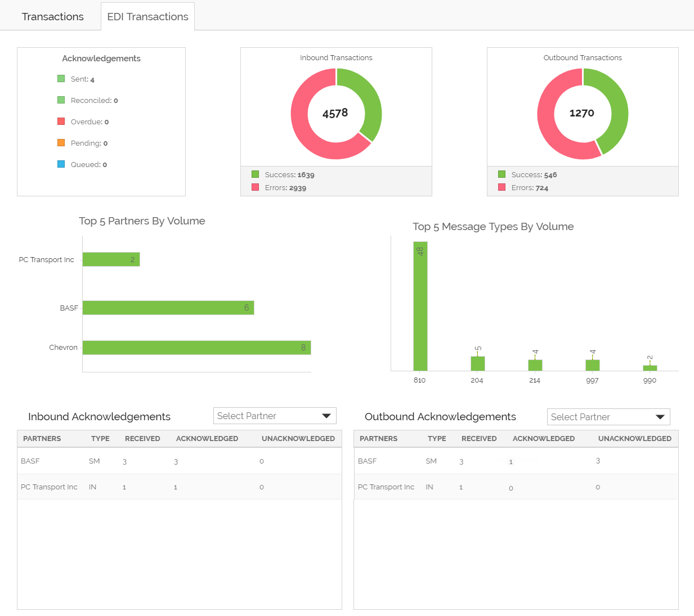Toggle Inbound Transactions Success legend item
Image resolution: width=694 pixels, height=616 pixels.
click(283, 175)
